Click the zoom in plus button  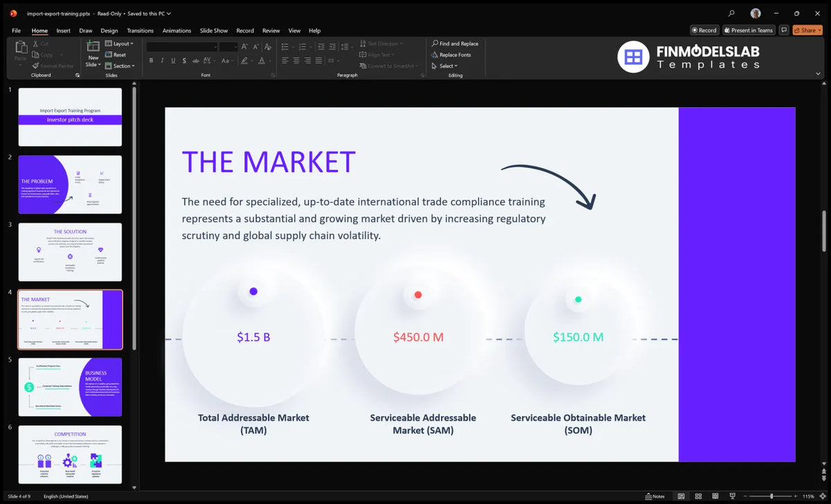pos(796,496)
